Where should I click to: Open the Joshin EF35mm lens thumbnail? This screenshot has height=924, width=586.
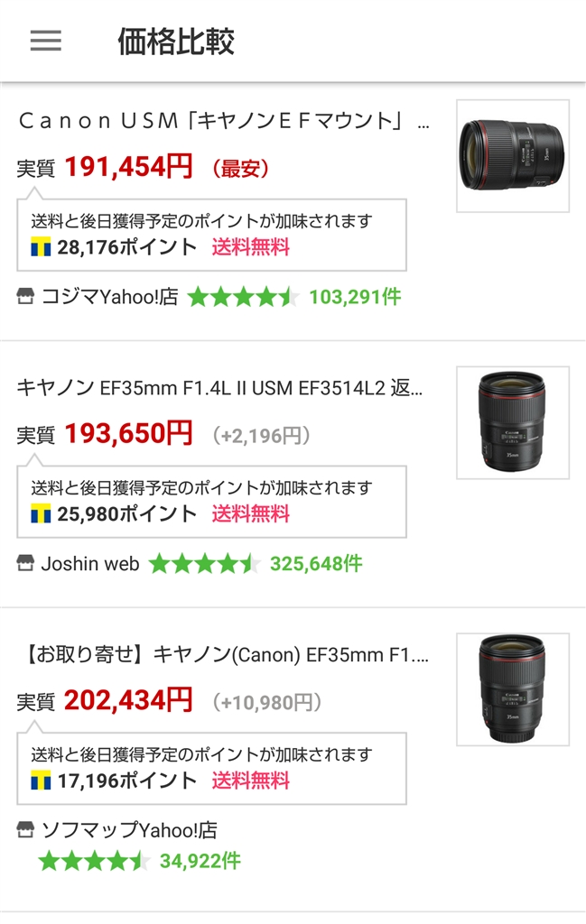click(512, 422)
